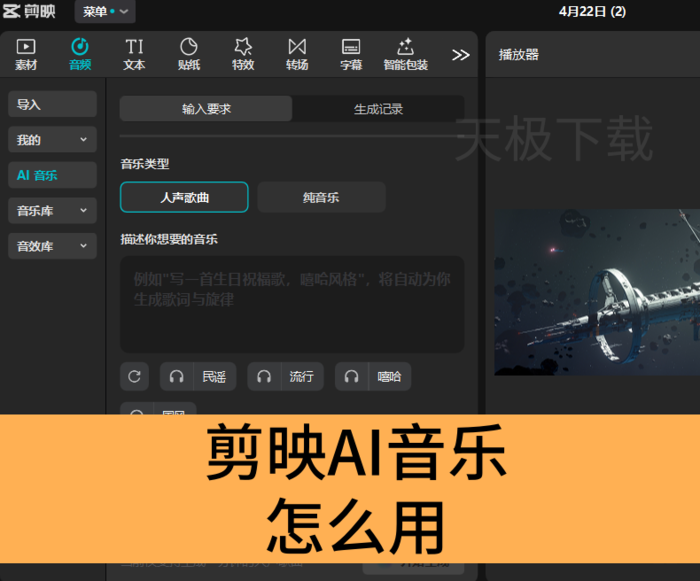Click the 剪映 logo
Screen dimensions: 700x581
click(x=29, y=11)
